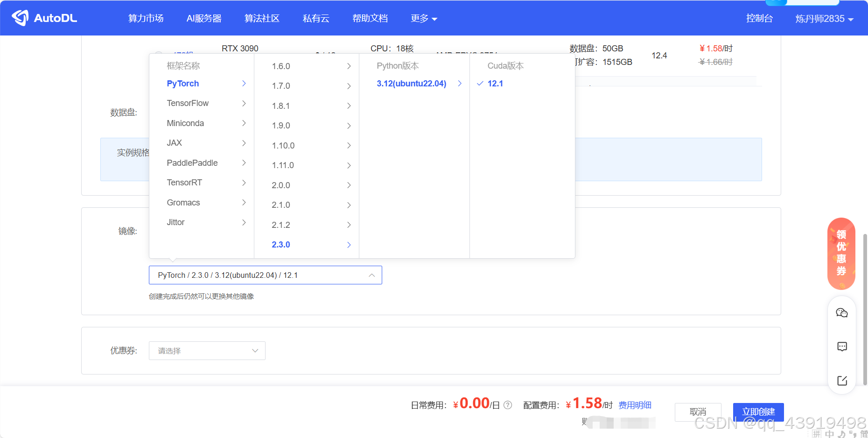Go to 算法社区 tab
The height and width of the screenshot is (438, 868).
pyautogui.click(x=262, y=18)
